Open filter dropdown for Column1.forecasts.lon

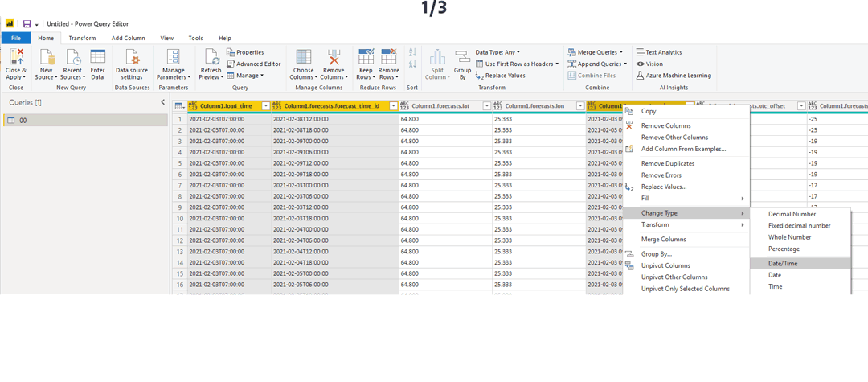pos(580,105)
